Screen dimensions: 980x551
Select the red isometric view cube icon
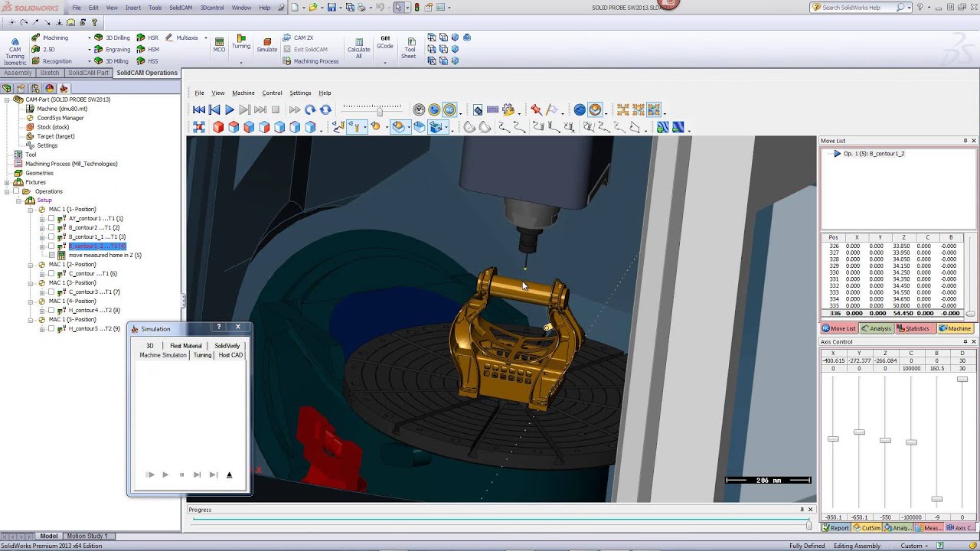click(x=218, y=127)
